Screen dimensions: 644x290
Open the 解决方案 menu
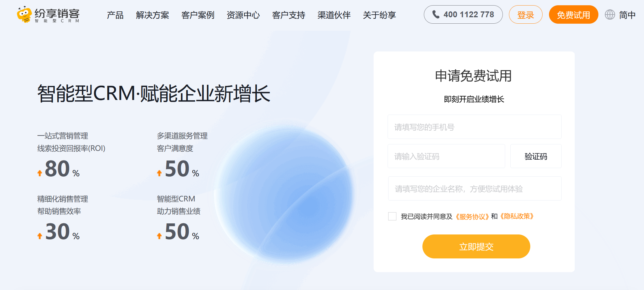152,15
